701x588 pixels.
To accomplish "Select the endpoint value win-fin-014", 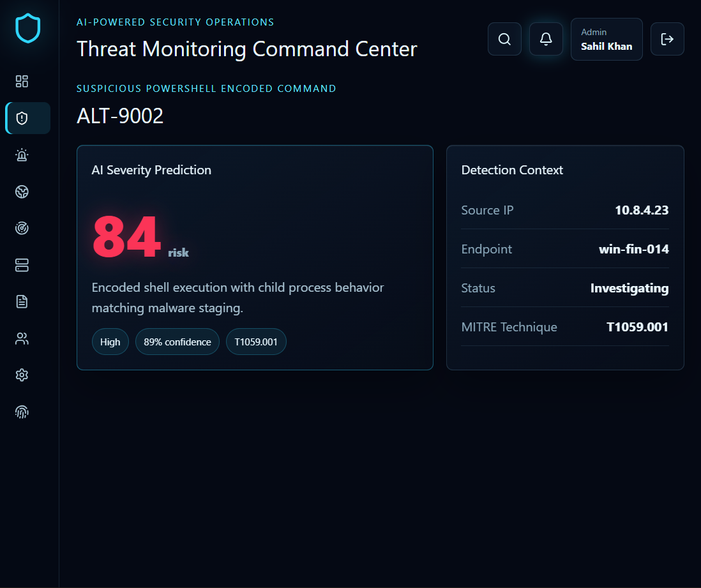I will click(x=633, y=248).
